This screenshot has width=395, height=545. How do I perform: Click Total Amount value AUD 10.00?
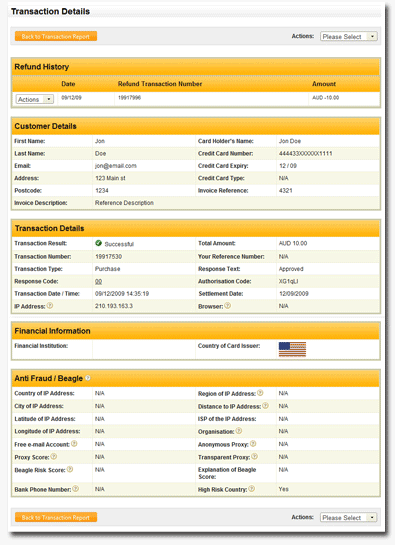tap(293, 243)
